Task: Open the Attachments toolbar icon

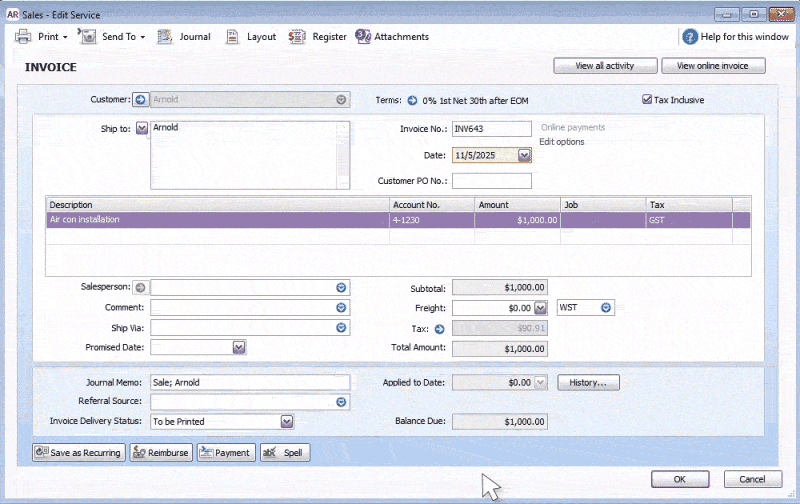Action: coord(363,37)
